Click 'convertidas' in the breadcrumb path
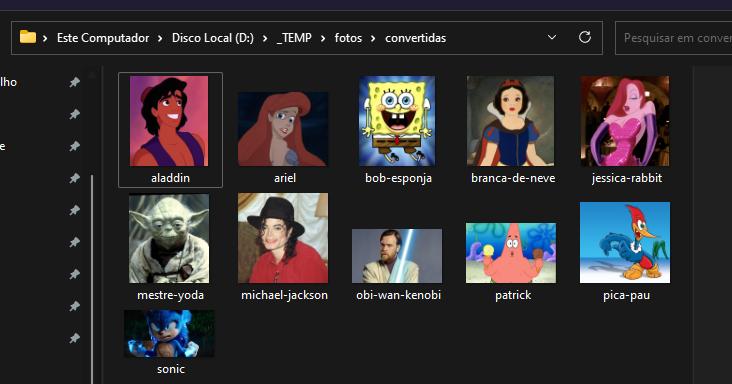The height and width of the screenshot is (384, 732). point(415,38)
